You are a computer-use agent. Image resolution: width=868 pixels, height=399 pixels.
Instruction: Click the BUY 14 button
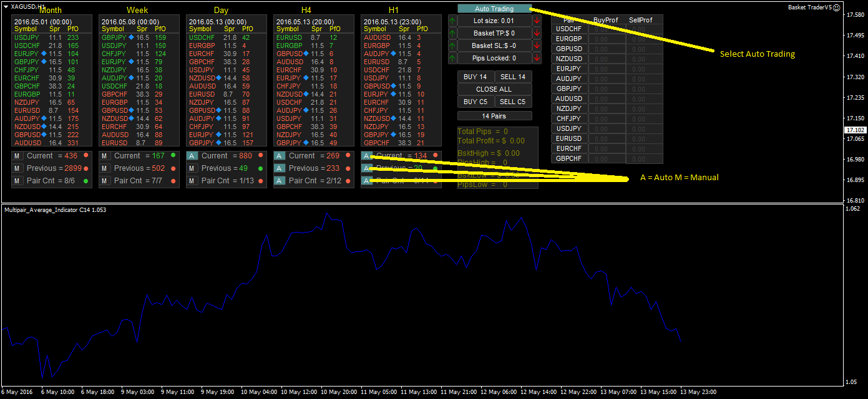click(475, 77)
